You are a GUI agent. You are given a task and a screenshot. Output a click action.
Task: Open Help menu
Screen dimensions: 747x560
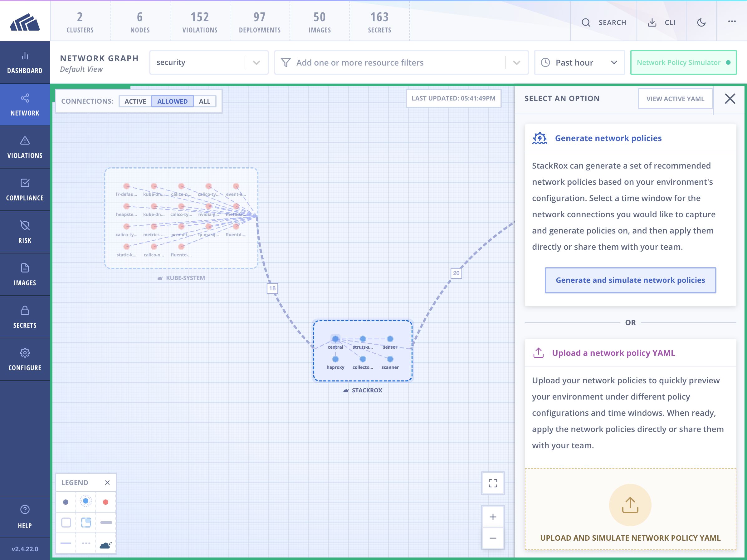click(x=25, y=517)
